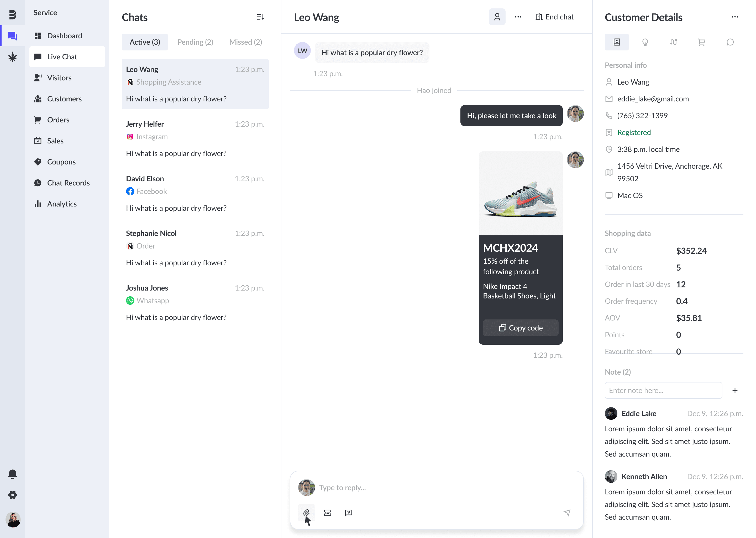Image resolution: width=756 pixels, height=538 pixels.
Task: Click the send message arrow icon
Action: tap(567, 513)
